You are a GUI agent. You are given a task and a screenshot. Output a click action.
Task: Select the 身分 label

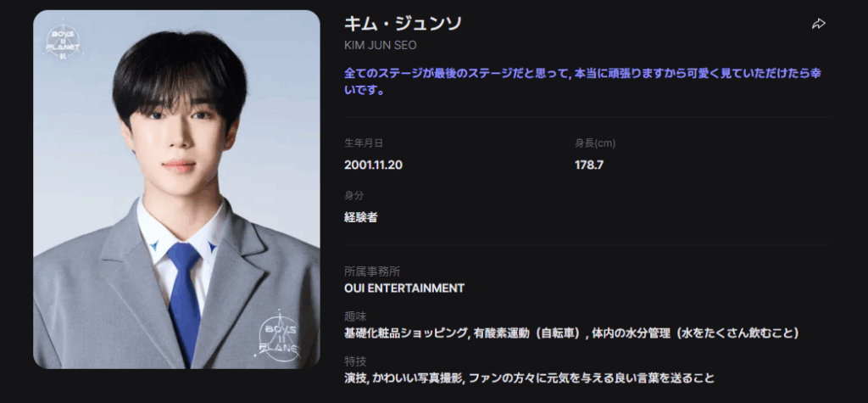click(x=353, y=196)
